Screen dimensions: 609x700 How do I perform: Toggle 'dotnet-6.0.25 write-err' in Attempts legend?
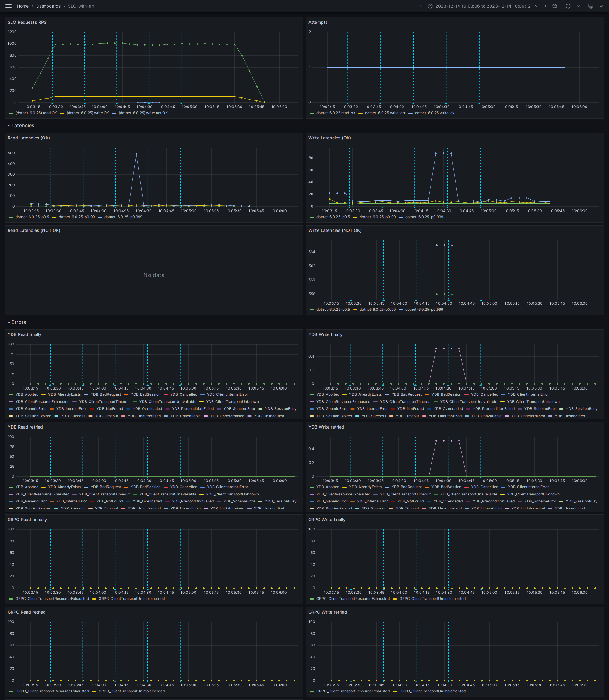pyautogui.click(x=385, y=113)
